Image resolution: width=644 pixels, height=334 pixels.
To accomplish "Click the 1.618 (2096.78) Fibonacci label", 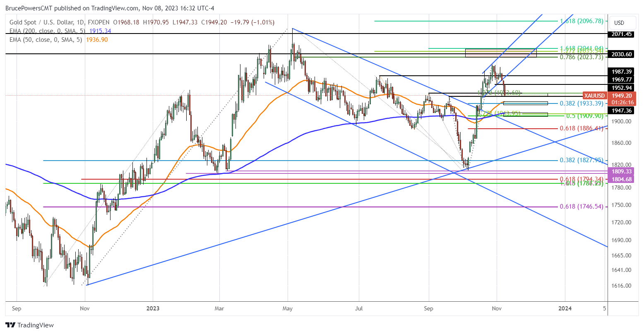I will (x=582, y=21).
